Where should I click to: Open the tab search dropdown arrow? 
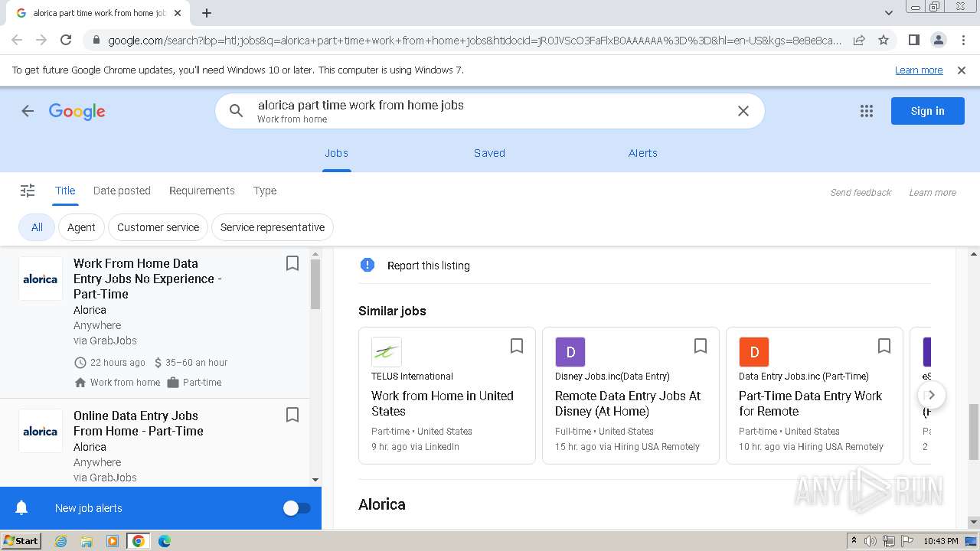(x=889, y=12)
